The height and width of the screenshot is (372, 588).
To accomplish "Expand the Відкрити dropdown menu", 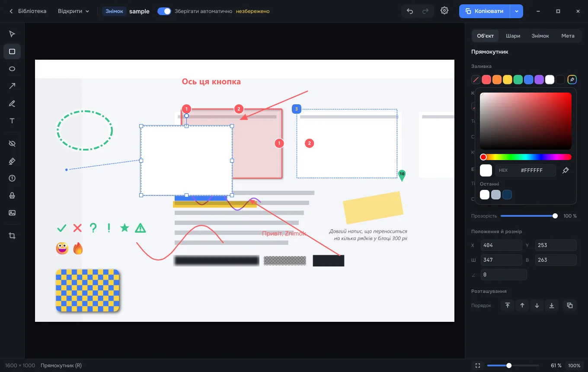I will click(x=73, y=11).
